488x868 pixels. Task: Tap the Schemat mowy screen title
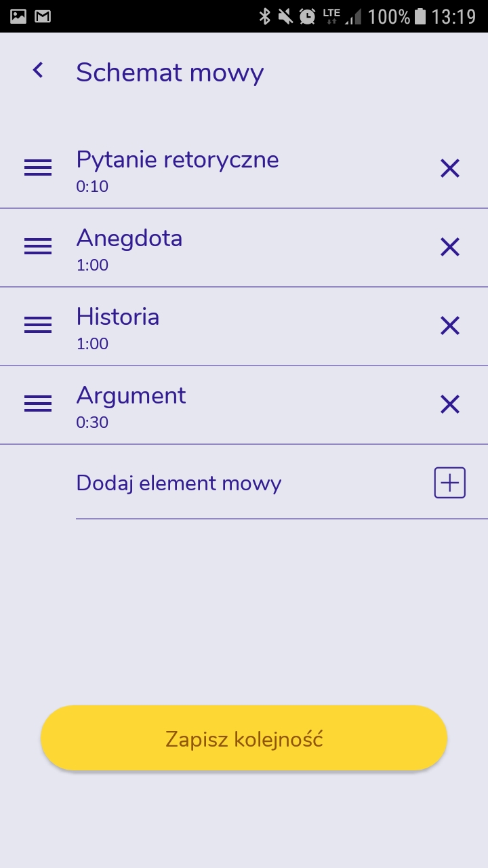(x=170, y=73)
